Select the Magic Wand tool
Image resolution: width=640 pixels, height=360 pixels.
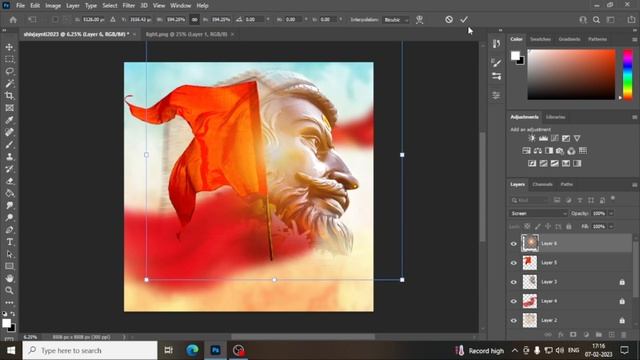9,84
